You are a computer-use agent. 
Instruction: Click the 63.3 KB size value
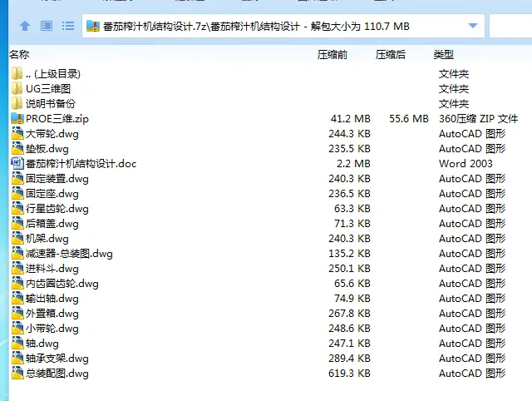[x=352, y=208]
